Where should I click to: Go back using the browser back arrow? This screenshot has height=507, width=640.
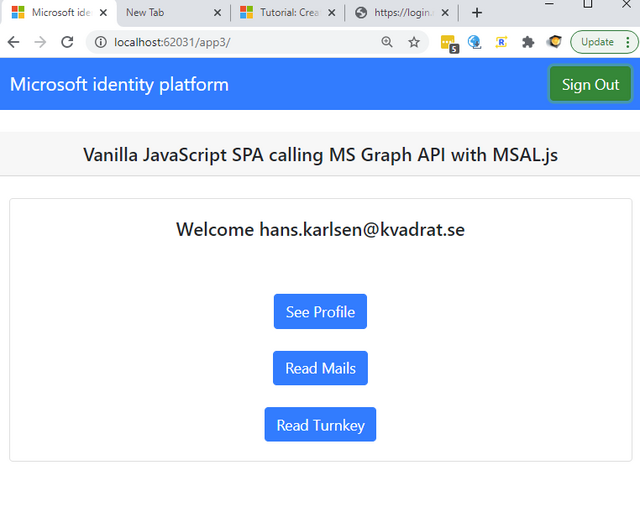pyautogui.click(x=13, y=42)
